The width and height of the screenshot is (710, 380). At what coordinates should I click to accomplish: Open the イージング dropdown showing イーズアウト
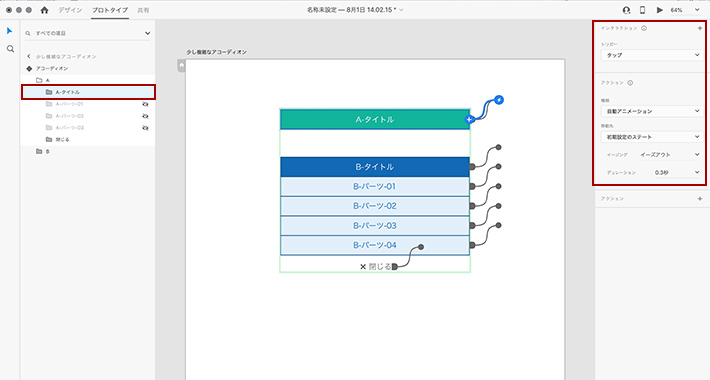coord(670,155)
